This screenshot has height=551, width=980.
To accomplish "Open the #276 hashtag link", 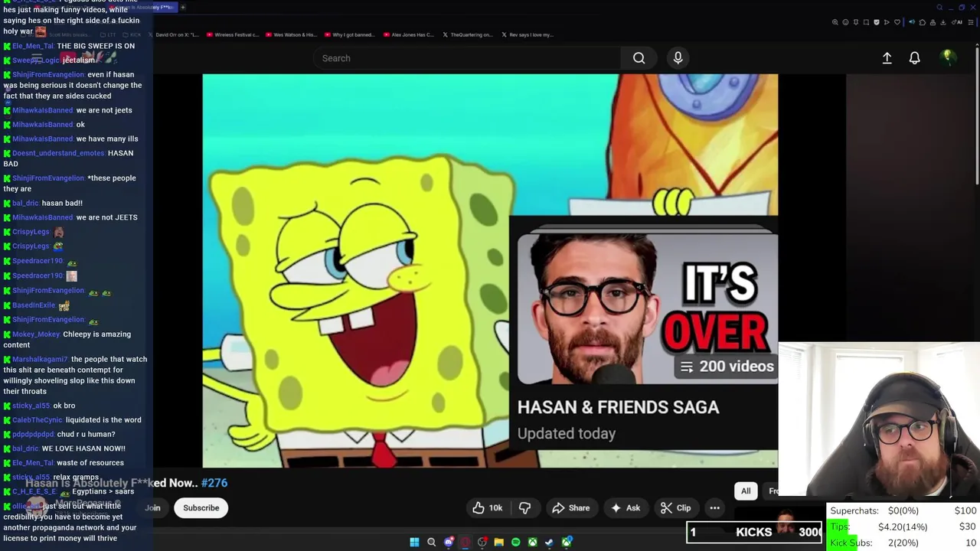I will point(214,483).
